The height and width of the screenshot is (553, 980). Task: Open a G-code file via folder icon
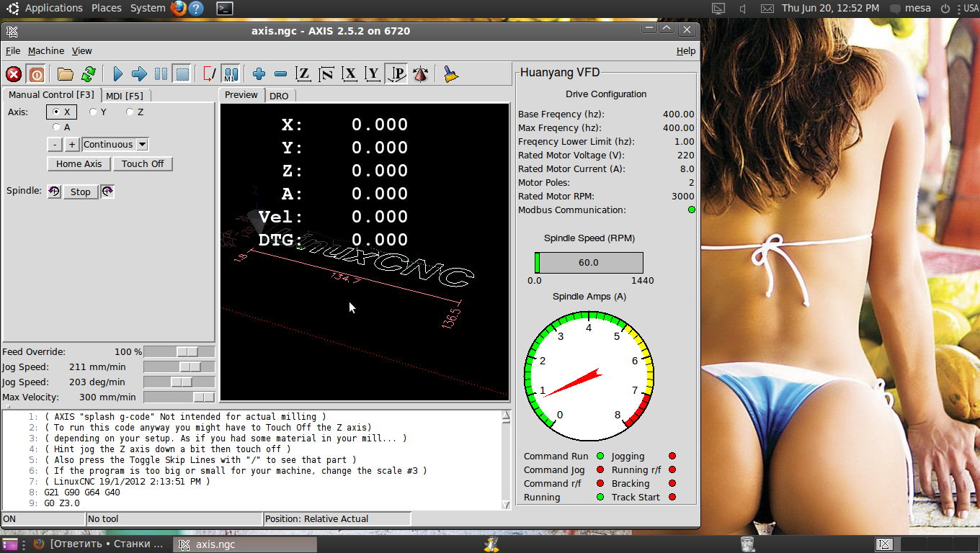(x=66, y=74)
